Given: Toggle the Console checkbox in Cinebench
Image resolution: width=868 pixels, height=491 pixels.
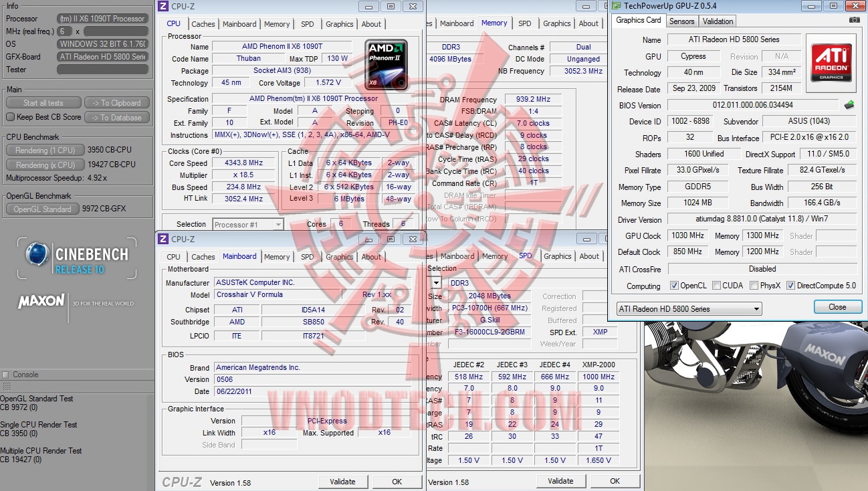Looking at the screenshot, I should (6, 375).
